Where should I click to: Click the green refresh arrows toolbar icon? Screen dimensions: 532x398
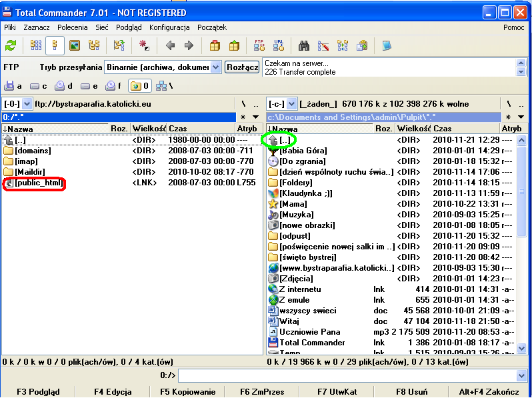click(11, 45)
